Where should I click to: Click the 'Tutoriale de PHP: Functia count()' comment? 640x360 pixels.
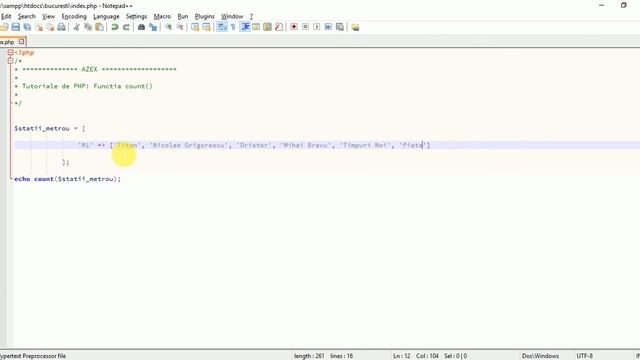(87, 86)
